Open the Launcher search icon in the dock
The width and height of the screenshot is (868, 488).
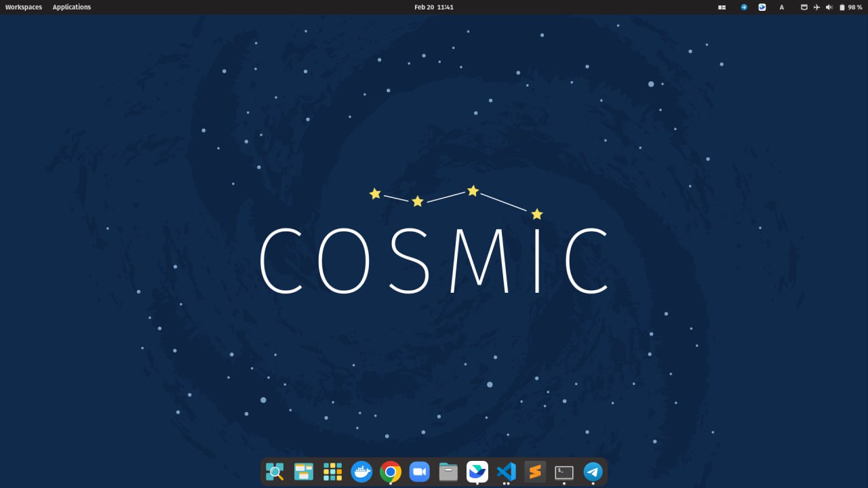[x=275, y=472]
